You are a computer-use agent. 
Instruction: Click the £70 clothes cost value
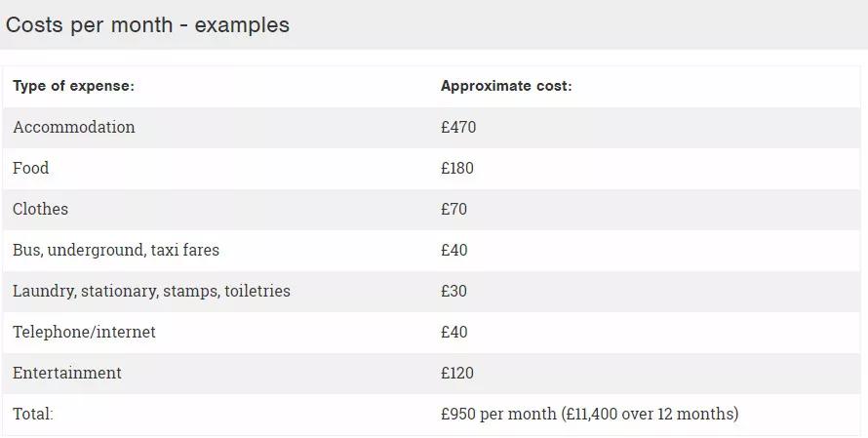coord(454,209)
